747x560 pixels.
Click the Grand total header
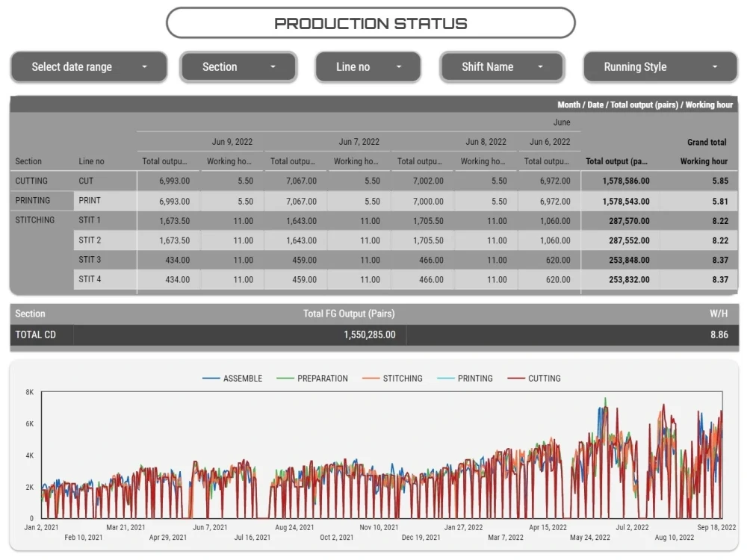[707, 142]
